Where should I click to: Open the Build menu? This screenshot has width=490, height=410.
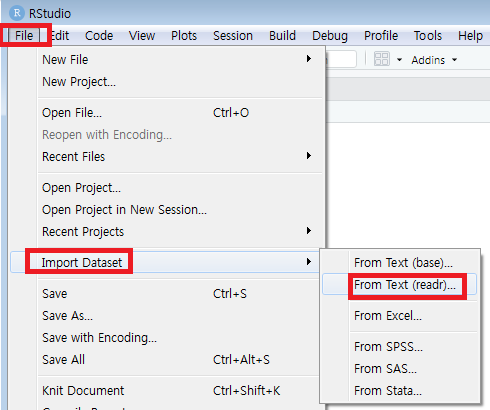282,35
